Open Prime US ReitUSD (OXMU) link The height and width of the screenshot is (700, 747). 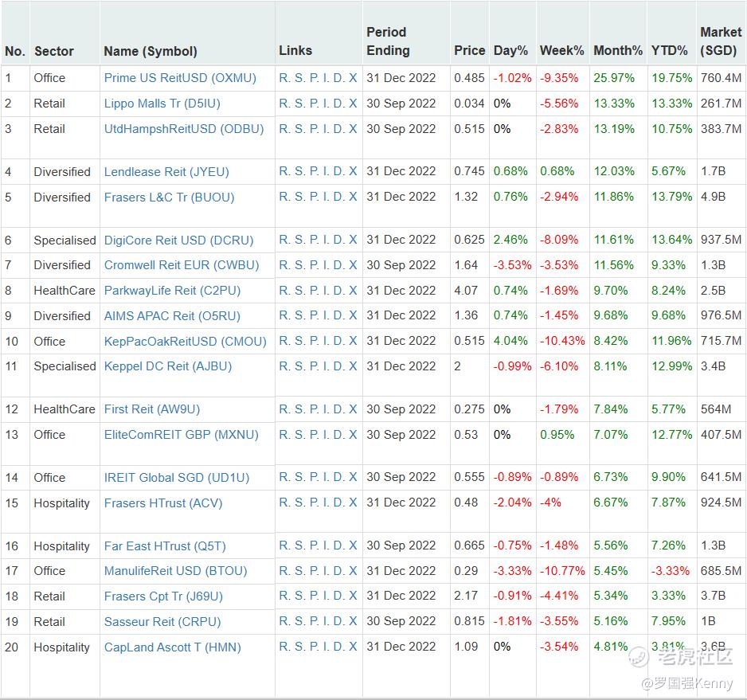tap(180, 78)
